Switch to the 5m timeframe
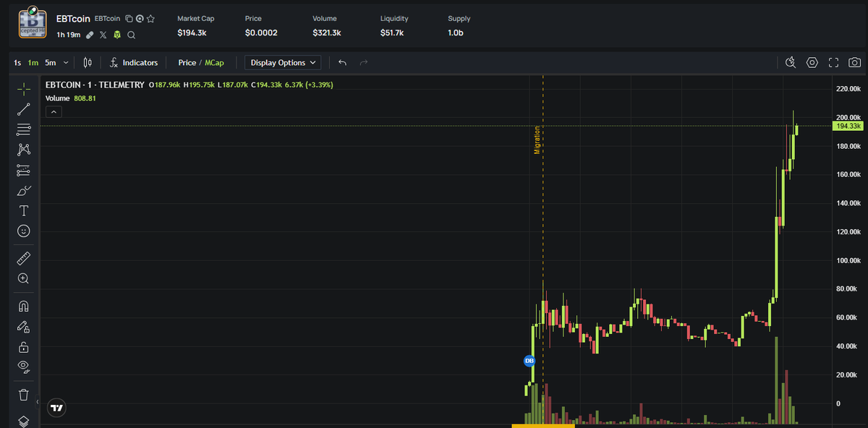Screen dimensions: 868x428 click(50, 63)
